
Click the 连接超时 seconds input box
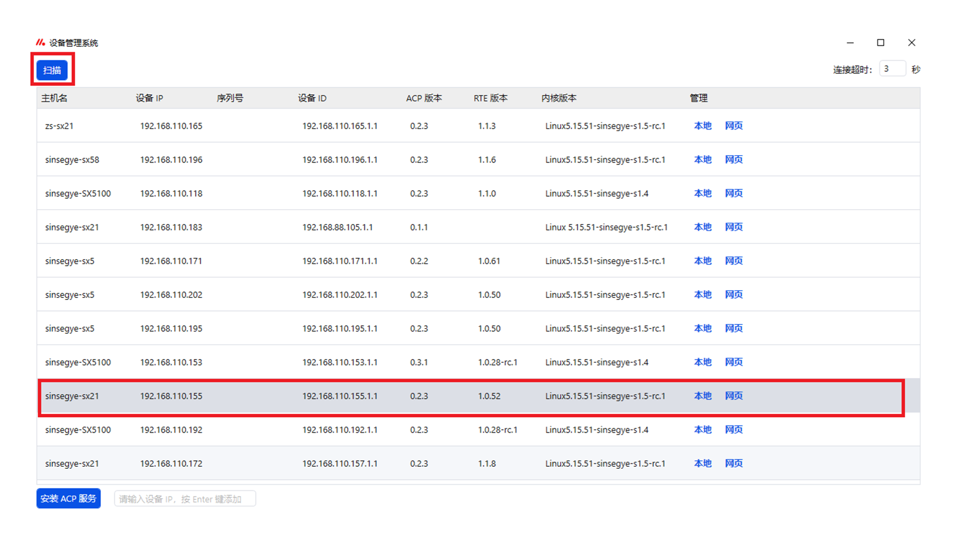point(892,69)
